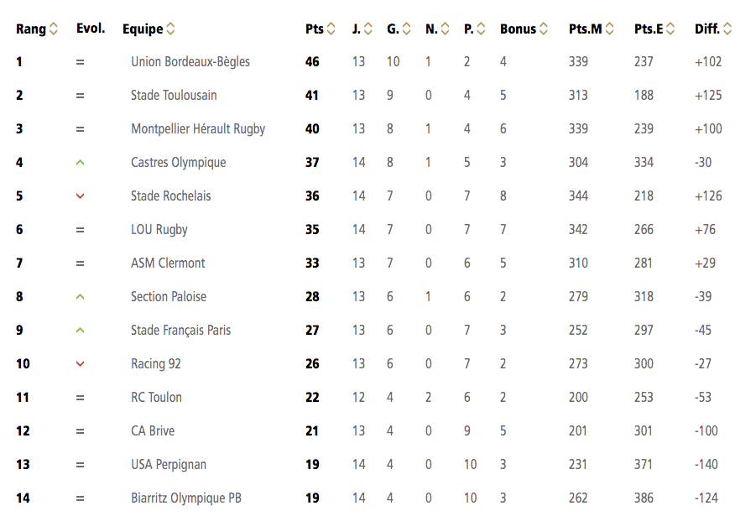This screenshot has height=532, width=756.
Task: Click red down arrow for Stade Rochelais
Action: coord(80,196)
